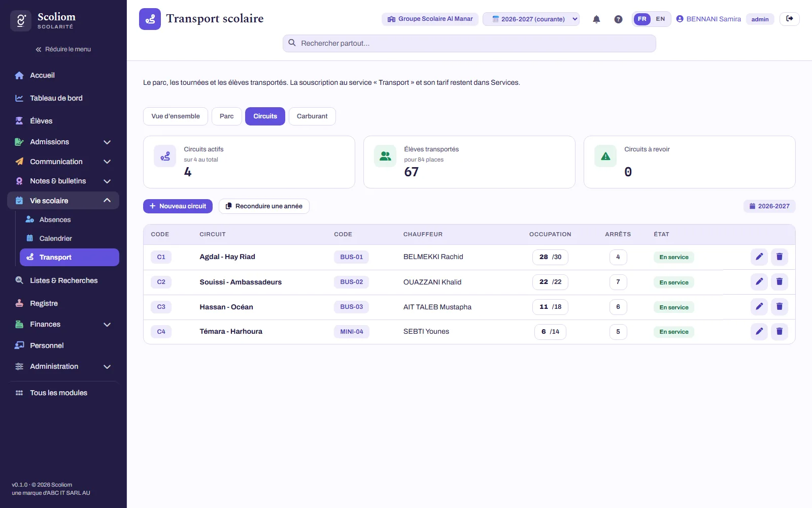This screenshot has height=508, width=812.
Task: Click Réduire le menu
Action: 63,49
